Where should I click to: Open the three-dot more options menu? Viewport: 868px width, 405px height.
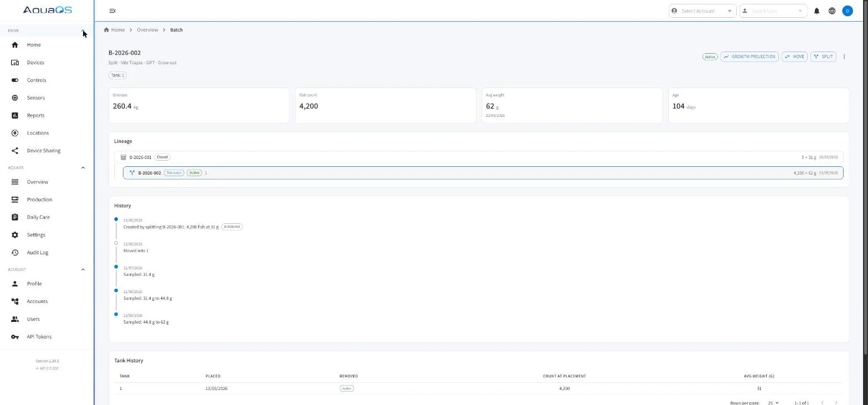point(844,57)
